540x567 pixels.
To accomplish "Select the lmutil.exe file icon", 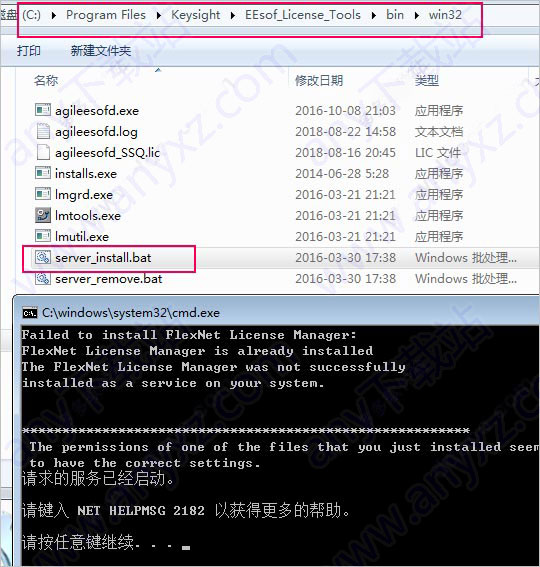I will pos(43,236).
